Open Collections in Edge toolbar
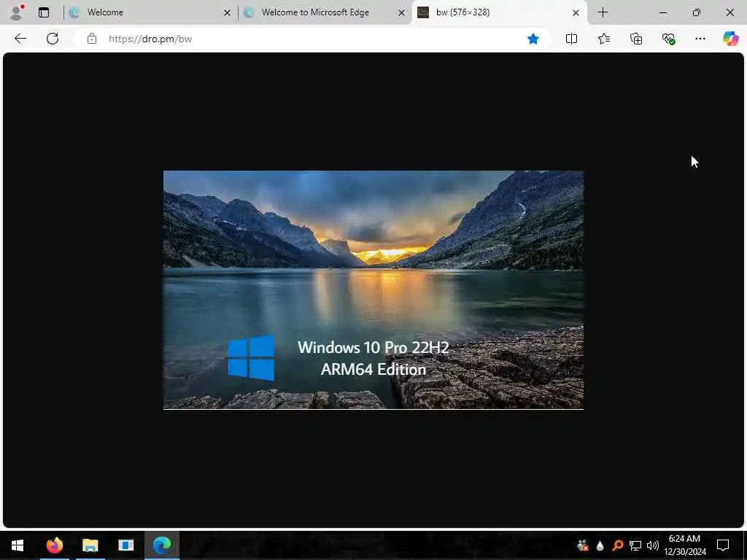The image size is (747, 560). click(x=636, y=39)
